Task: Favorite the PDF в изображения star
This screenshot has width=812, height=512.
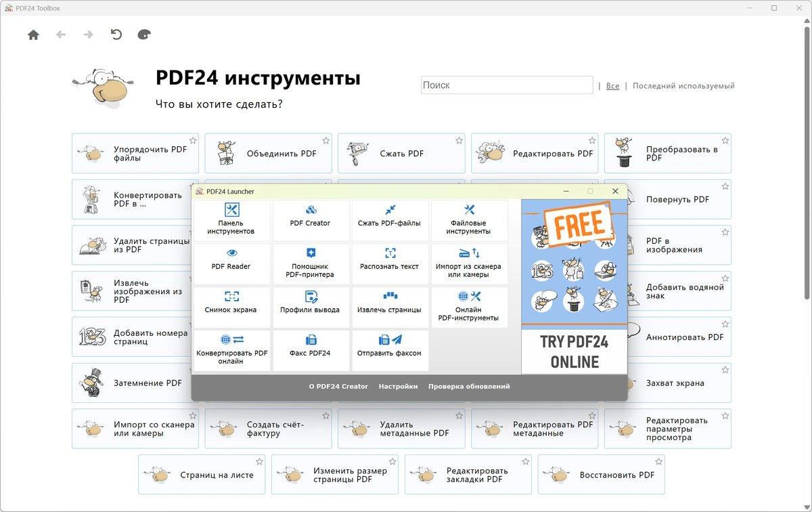Action: [725, 232]
